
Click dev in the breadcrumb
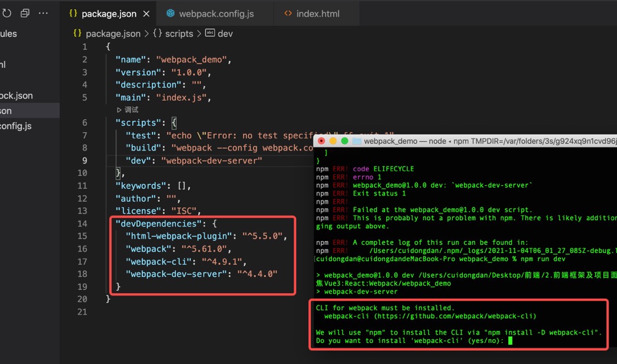[x=225, y=34]
